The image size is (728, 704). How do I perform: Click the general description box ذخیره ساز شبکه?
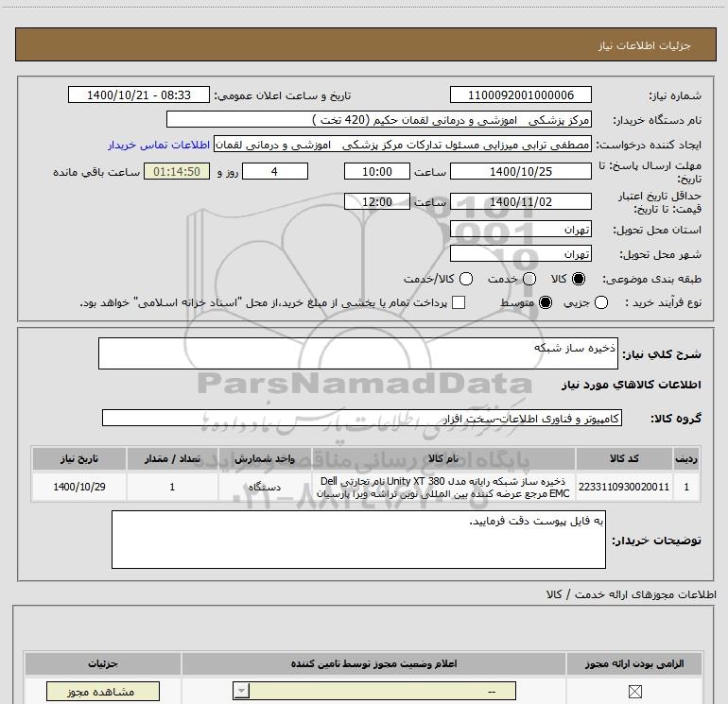pos(358,353)
